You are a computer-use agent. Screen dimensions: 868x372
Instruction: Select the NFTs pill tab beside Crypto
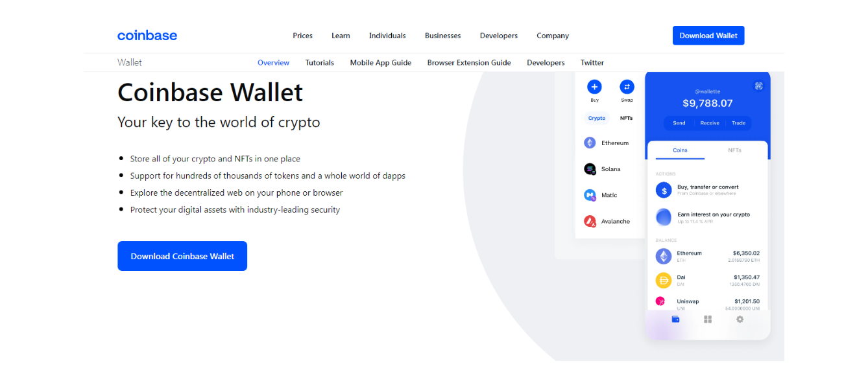pyautogui.click(x=626, y=118)
